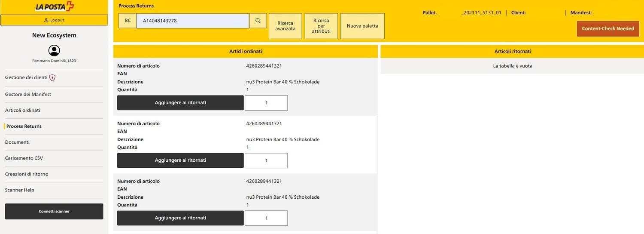Focus quantity field of second article
Image resolution: width=644 pixels, height=234 pixels.
(x=266, y=160)
